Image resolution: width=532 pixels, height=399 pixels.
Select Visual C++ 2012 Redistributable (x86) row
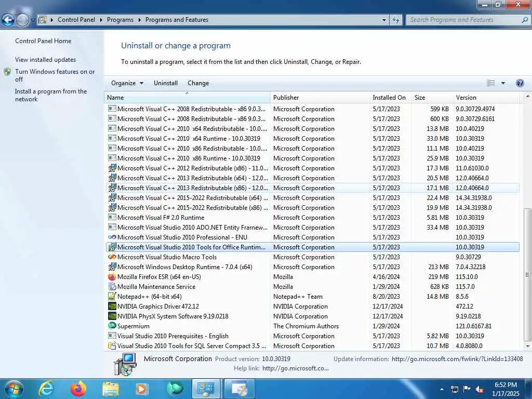pos(312,168)
